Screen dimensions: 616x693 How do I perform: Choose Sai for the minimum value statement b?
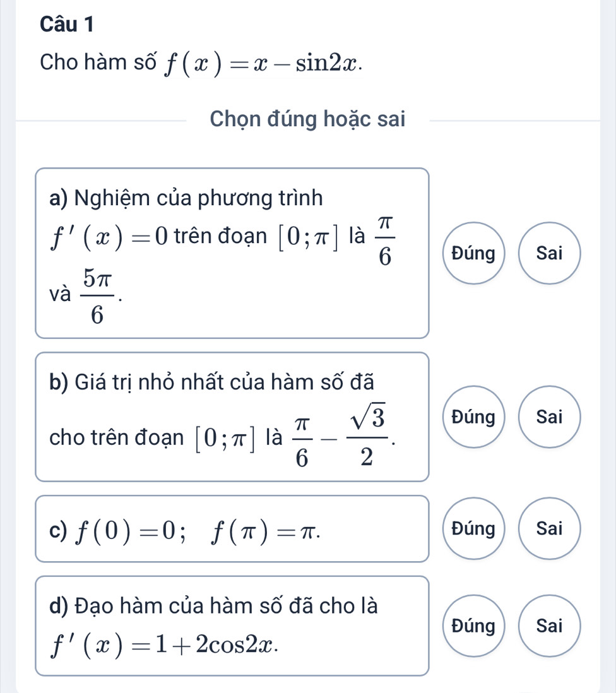[x=548, y=417]
